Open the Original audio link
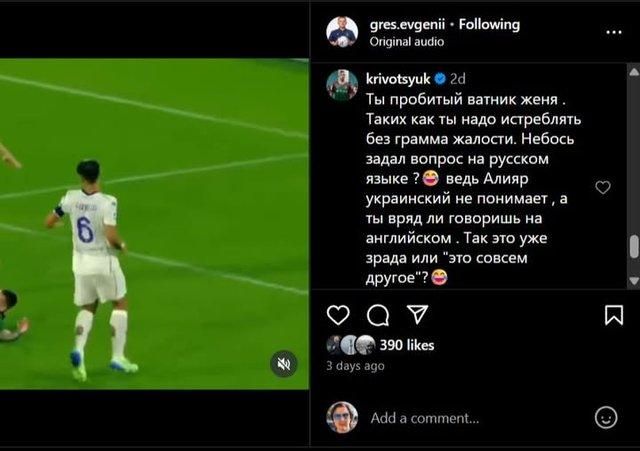 pyautogui.click(x=407, y=42)
